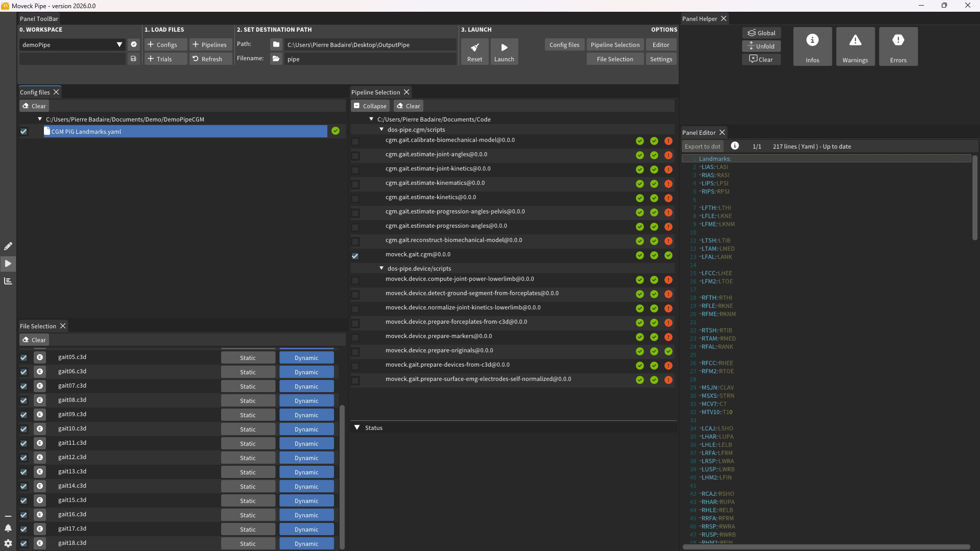The height and width of the screenshot is (551, 980).
Task: Click the pencil edit icon in left sidebar
Action: [x=8, y=246]
